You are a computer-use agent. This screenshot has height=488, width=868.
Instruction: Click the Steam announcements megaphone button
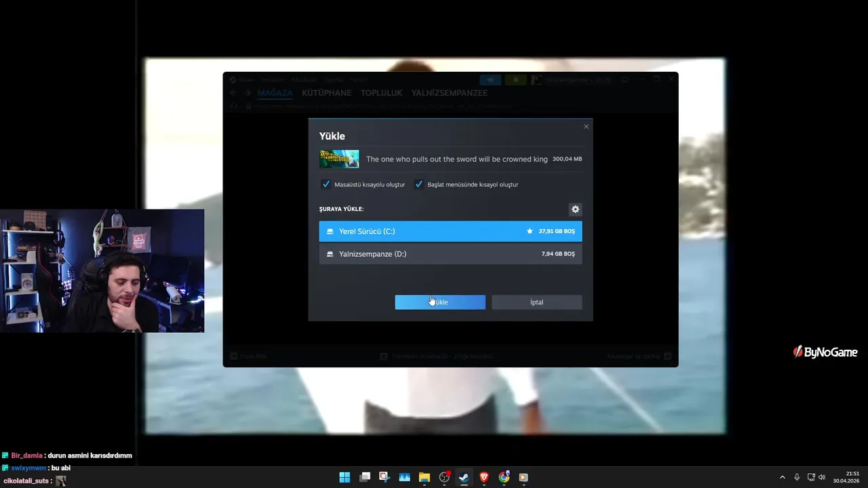(490, 80)
